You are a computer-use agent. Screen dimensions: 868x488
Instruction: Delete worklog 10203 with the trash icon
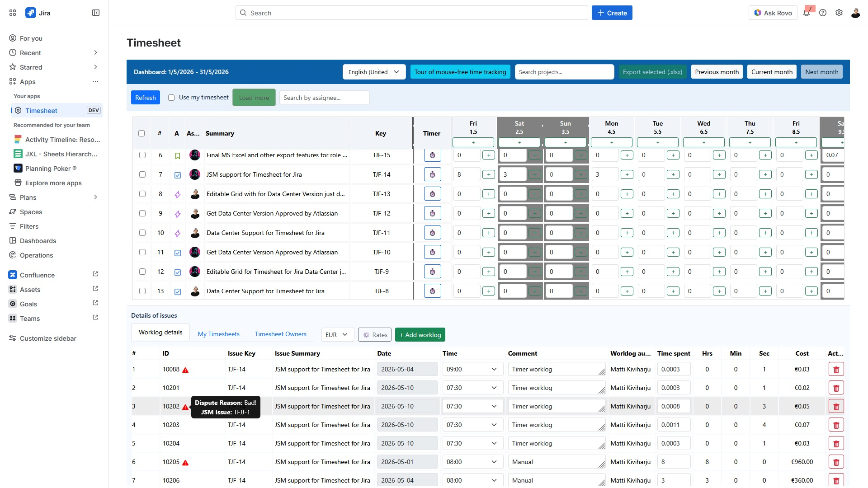point(836,425)
